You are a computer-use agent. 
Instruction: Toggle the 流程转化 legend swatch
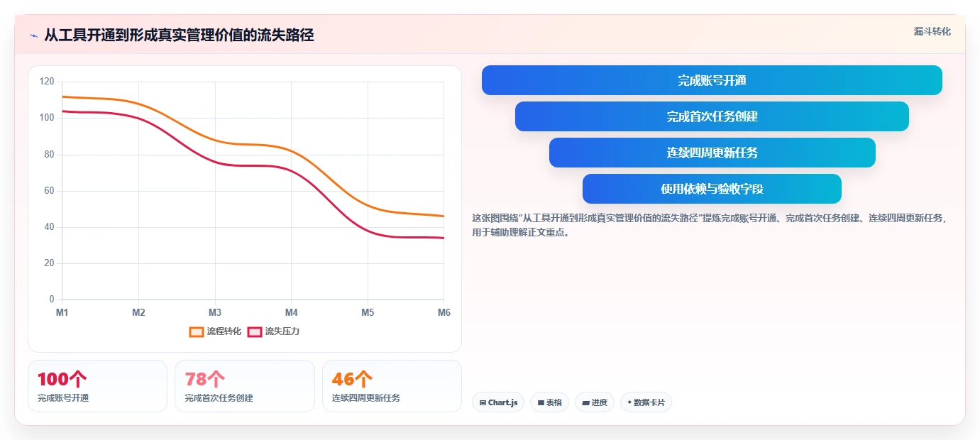click(197, 331)
